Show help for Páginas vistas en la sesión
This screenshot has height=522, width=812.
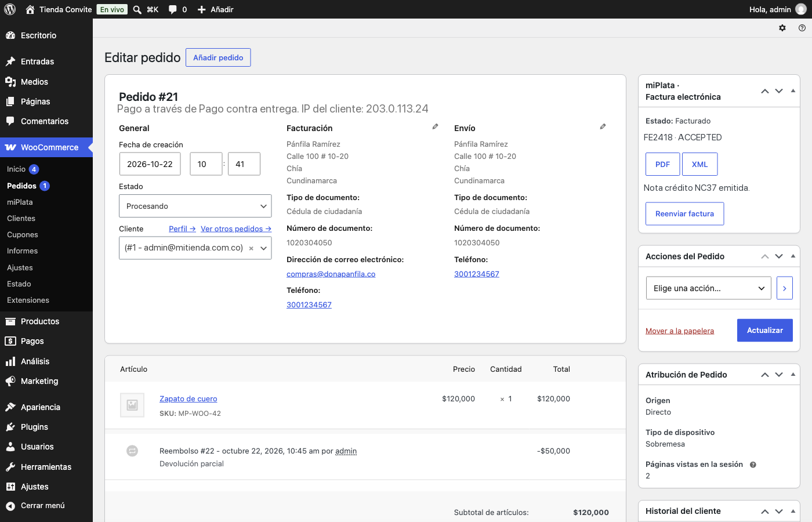tap(753, 465)
